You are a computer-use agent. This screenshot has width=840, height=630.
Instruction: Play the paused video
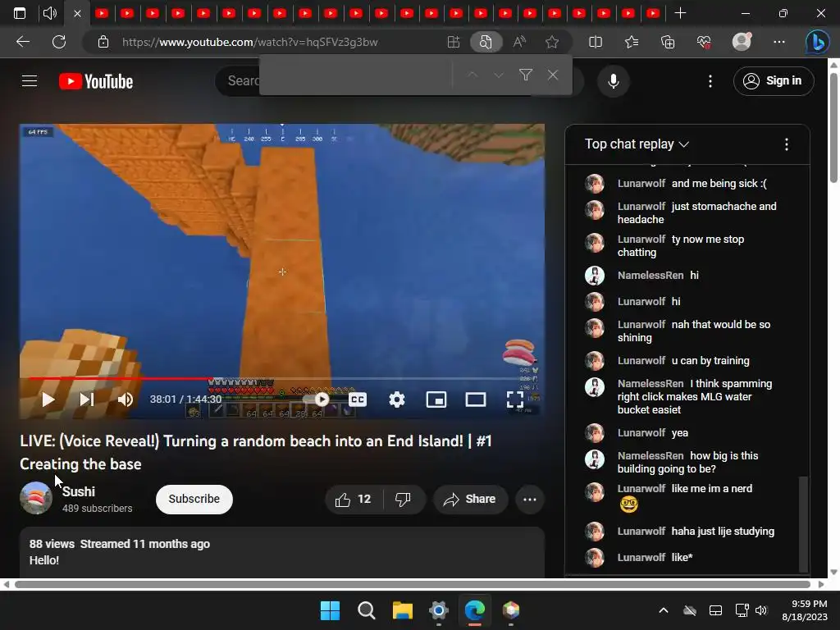[48, 399]
